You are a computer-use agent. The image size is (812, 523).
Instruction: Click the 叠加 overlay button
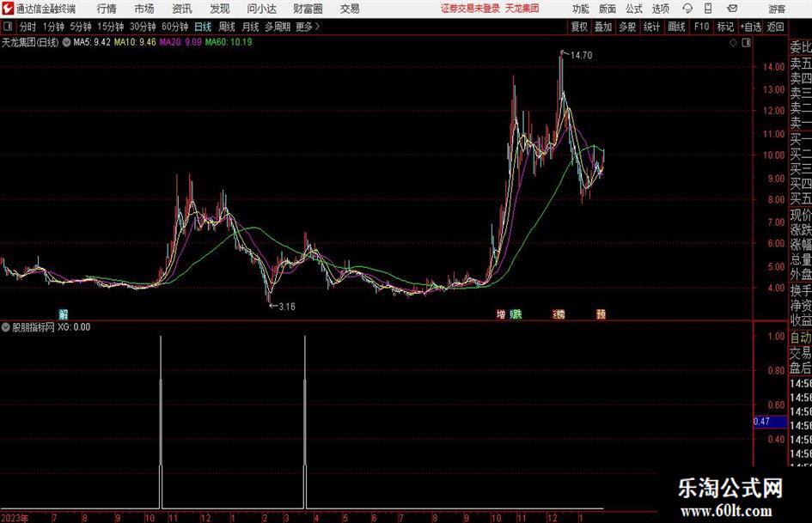[603, 27]
